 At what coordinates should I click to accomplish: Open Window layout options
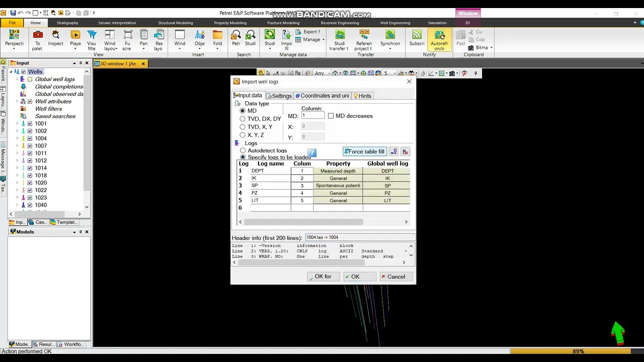[x=110, y=40]
